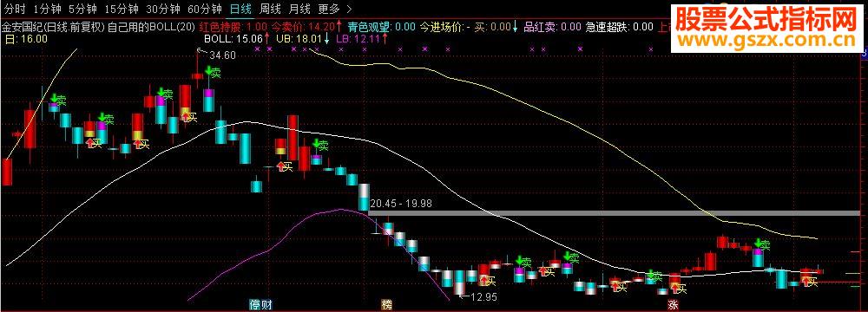Click the red up arrow after BOLL 15.06

(266, 39)
